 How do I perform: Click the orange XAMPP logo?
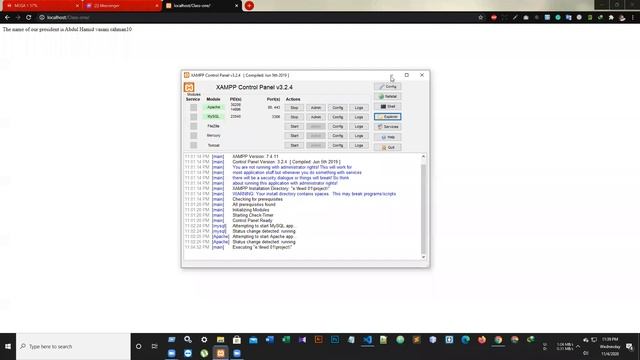point(189,87)
